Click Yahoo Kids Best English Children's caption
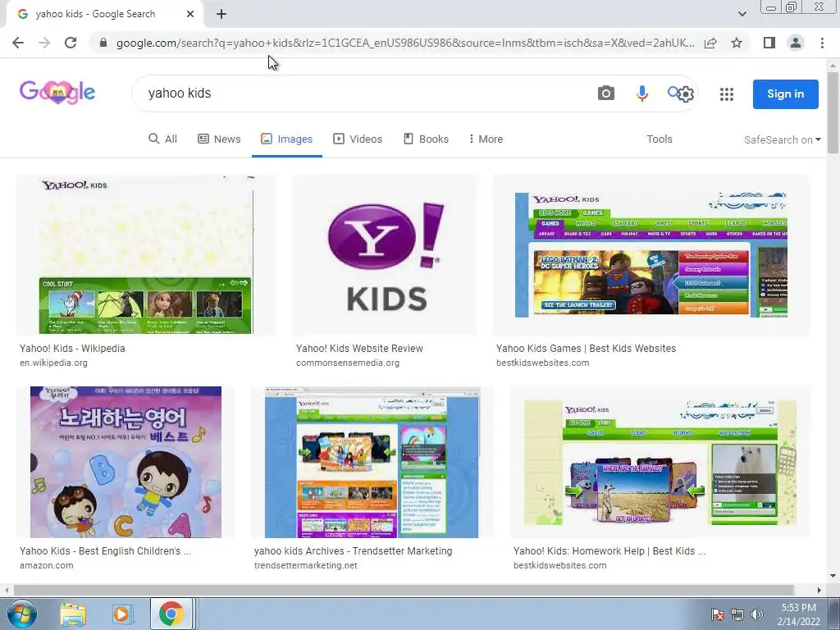 105,550
